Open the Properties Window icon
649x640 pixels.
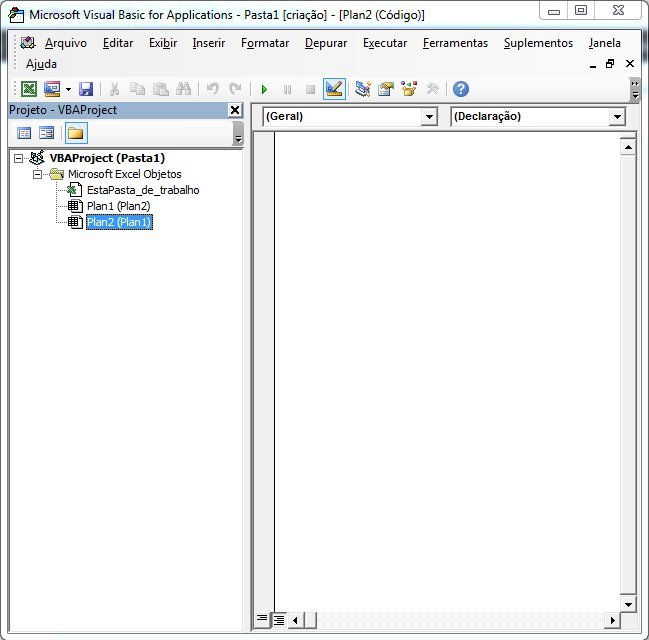tap(385, 89)
